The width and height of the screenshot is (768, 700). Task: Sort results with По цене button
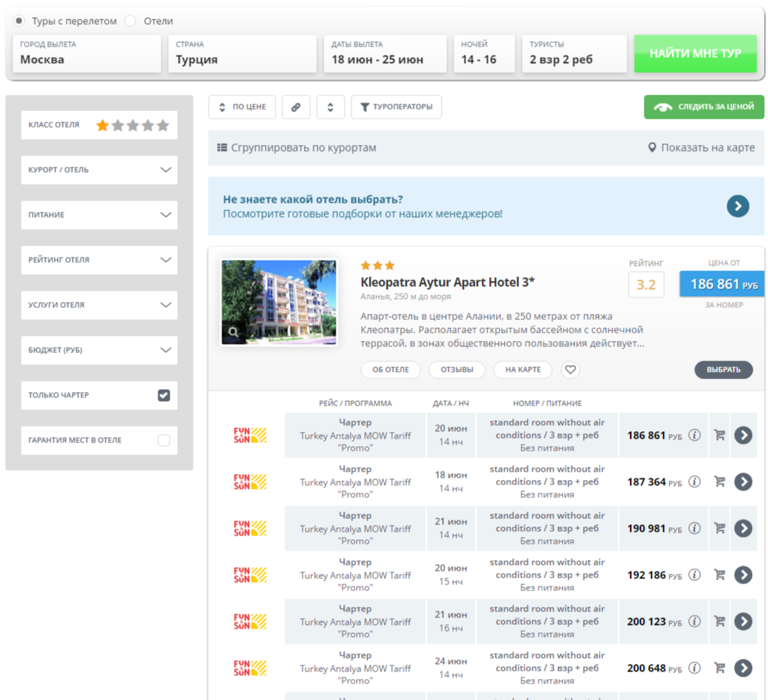[x=242, y=107]
